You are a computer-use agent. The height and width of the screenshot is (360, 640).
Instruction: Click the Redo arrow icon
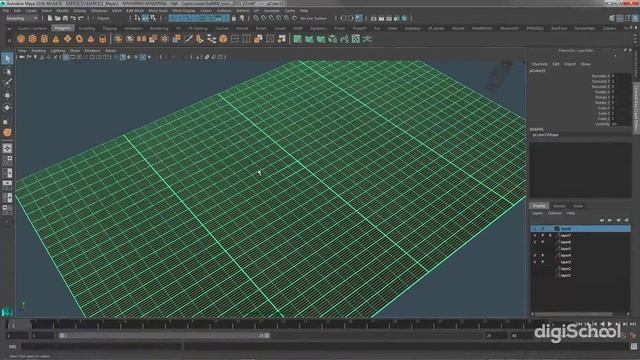click(x=80, y=18)
